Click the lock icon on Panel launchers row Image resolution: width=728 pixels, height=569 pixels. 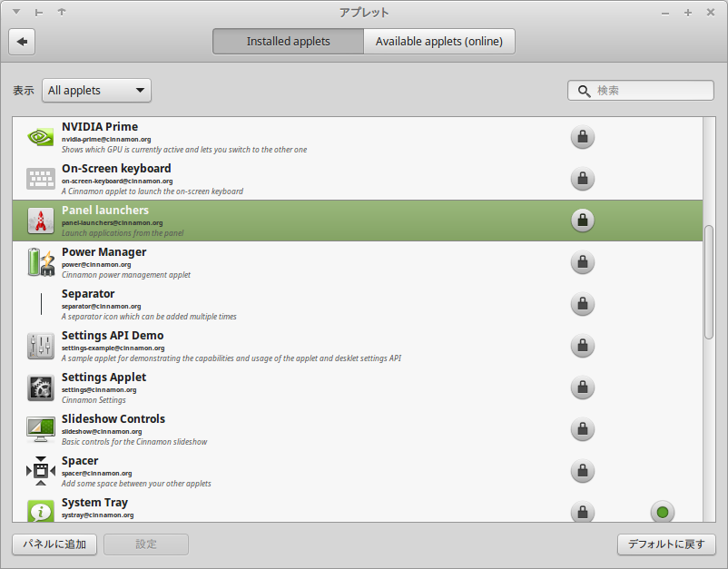[x=583, y=221]
